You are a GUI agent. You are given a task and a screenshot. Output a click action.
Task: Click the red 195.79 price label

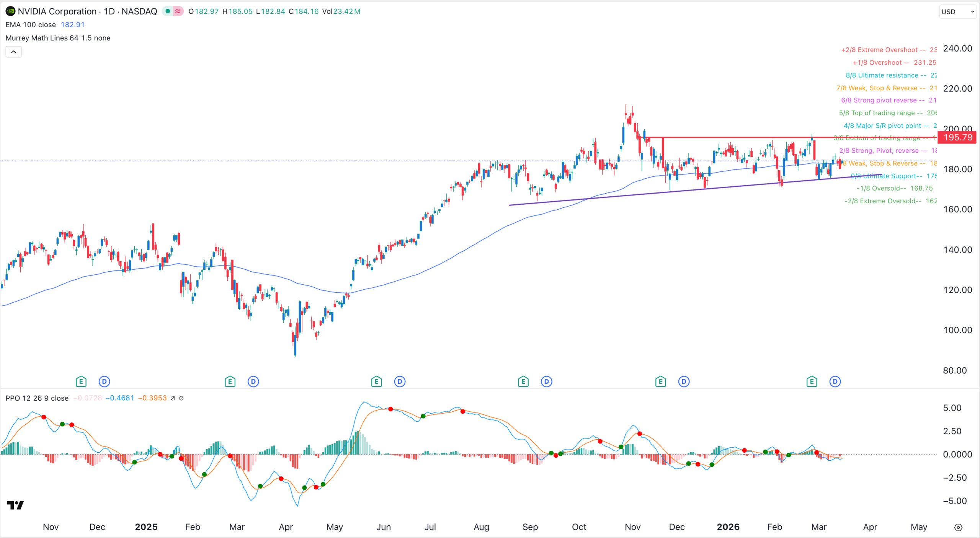[957, 137]
